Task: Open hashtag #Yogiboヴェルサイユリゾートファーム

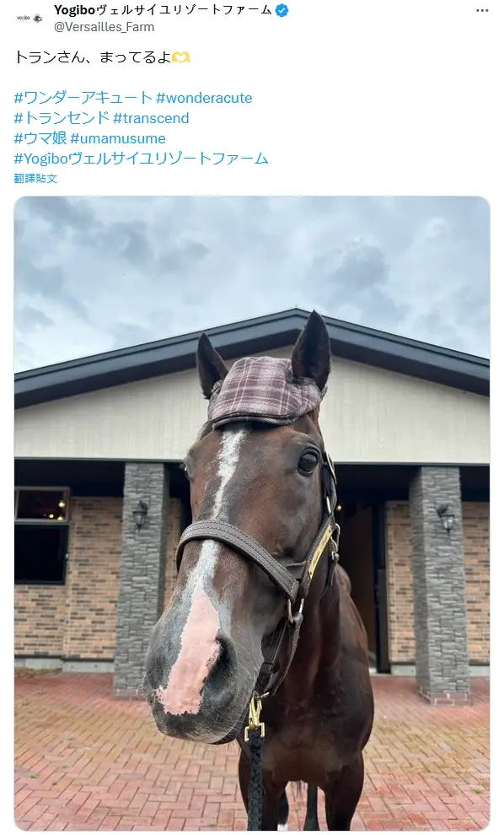Action: pyautogui.click(x=141, y=159)
